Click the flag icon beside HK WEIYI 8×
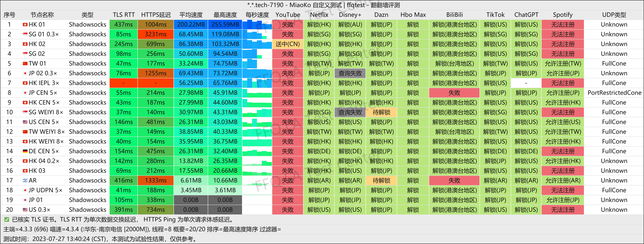This screenshot has width=644, height=244. tap(25, 142)
